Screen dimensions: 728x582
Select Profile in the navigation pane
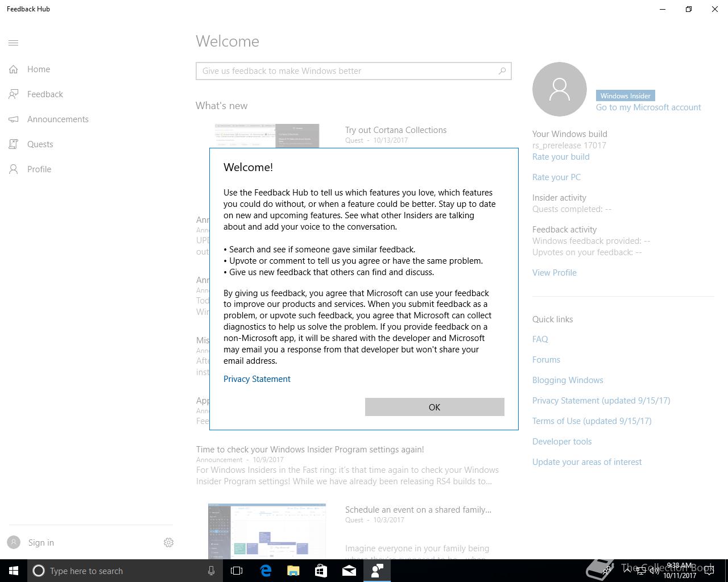(x=91, y=169)
